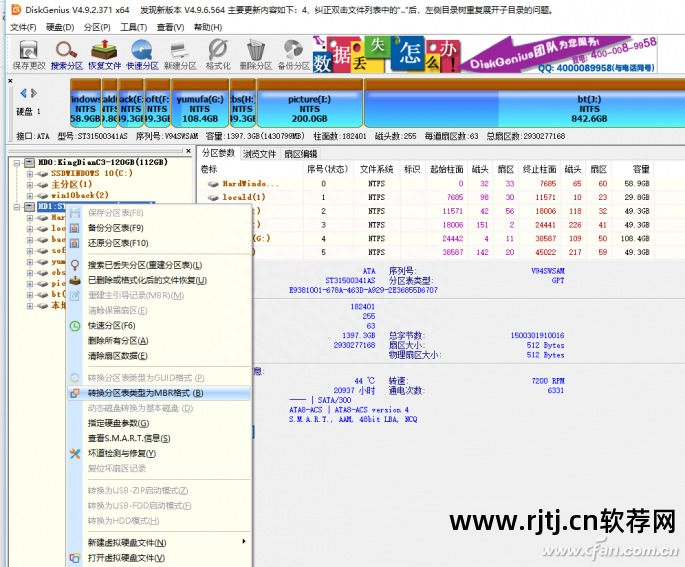Click the New Partition (新建分区) toolbar icon
The width and height of the screenshot is (685, 567).
click(x=180, y=55)
